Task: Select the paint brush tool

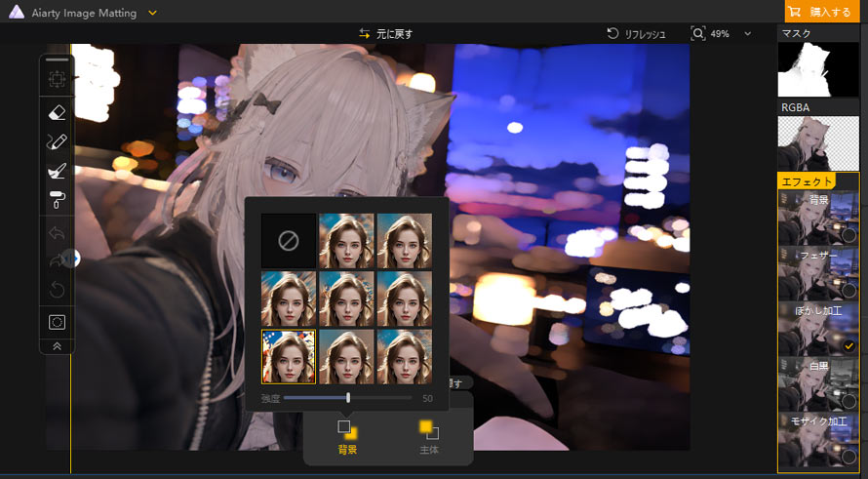Action: [57, 171]
